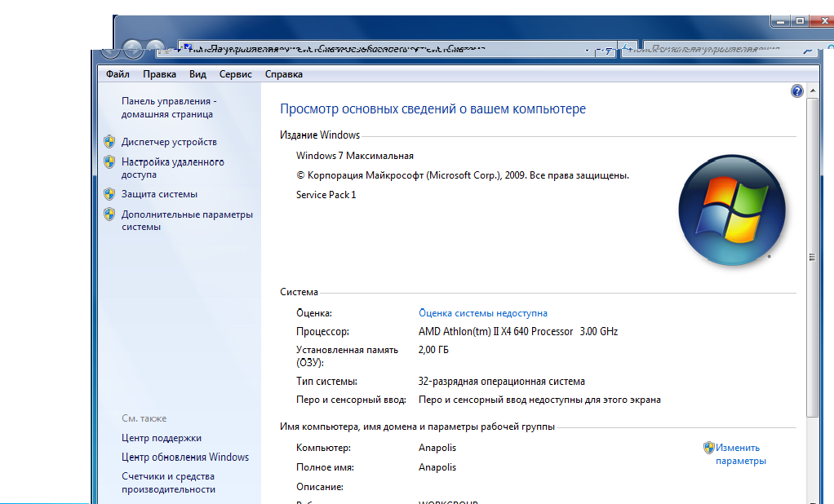Open the Справка menu

point(284,74)
